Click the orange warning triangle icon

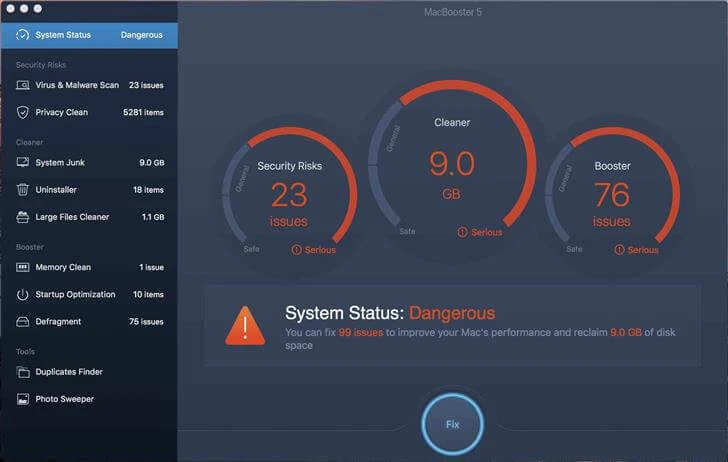245,325
